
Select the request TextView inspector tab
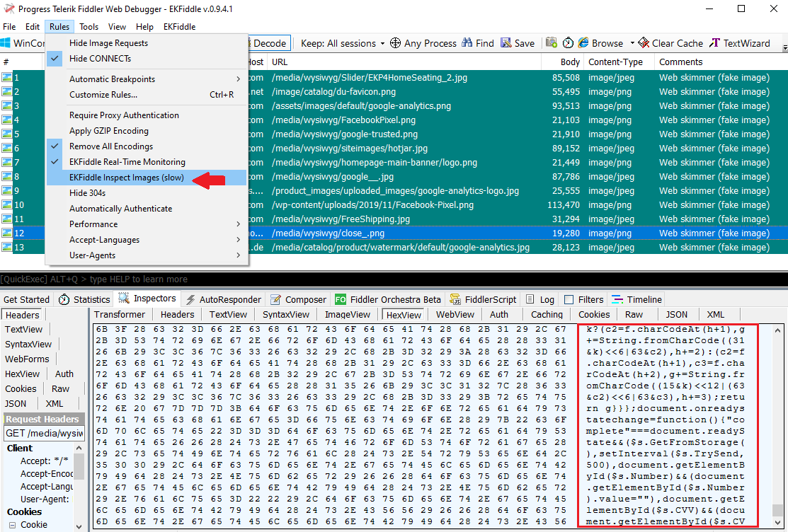[x=23, y=329]
